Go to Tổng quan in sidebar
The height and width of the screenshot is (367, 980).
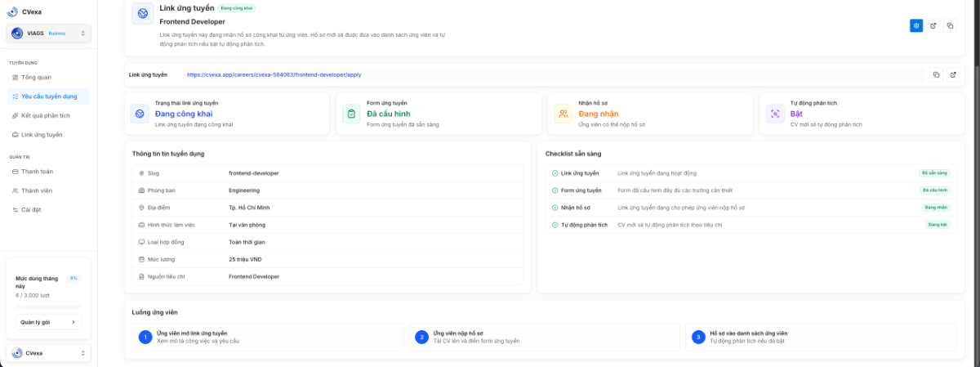48,77
